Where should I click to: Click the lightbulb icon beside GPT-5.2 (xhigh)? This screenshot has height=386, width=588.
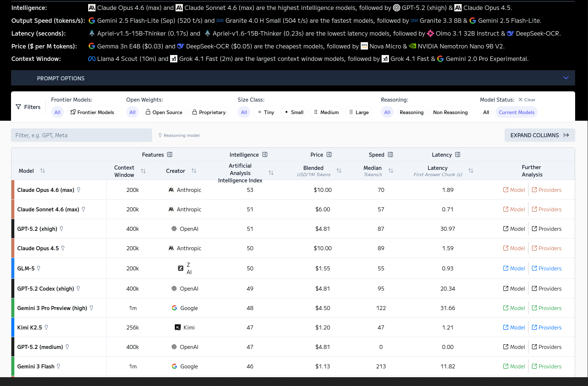(61, 228)
